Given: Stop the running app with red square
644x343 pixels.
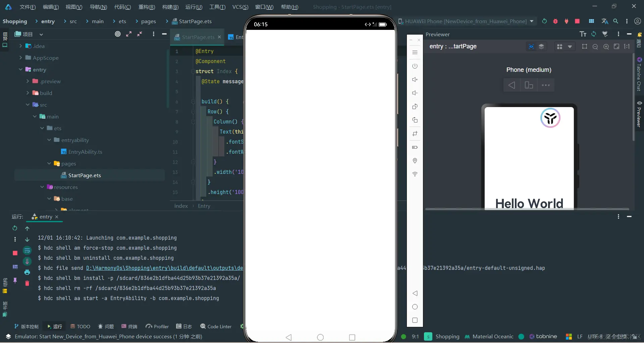Looking at the screenshot, I should click(x=577, y=21).
